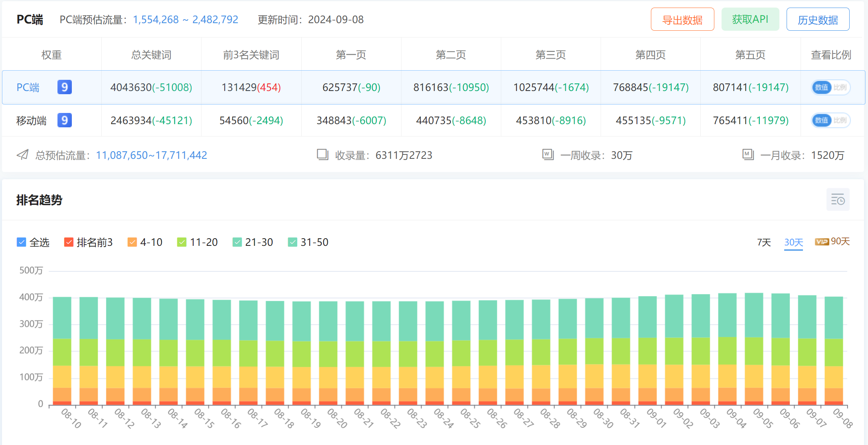
Task: Click the 前3名关键词 column header
Action: [251, 55]
